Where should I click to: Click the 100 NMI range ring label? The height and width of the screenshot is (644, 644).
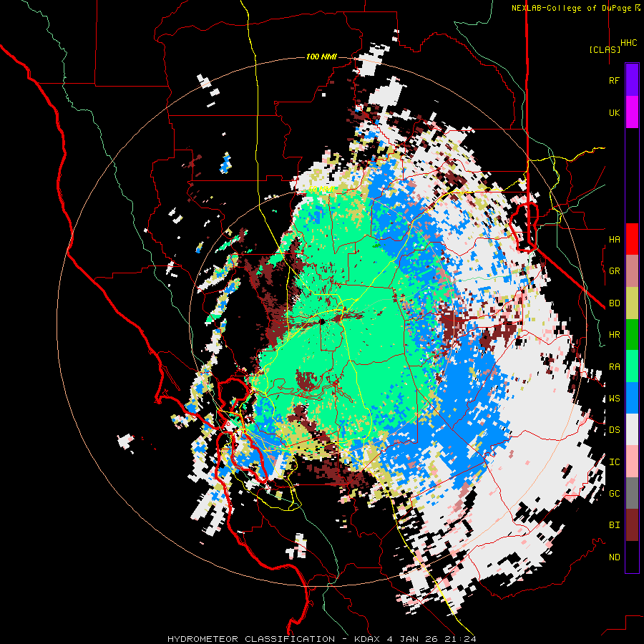[x=321, y=57]
